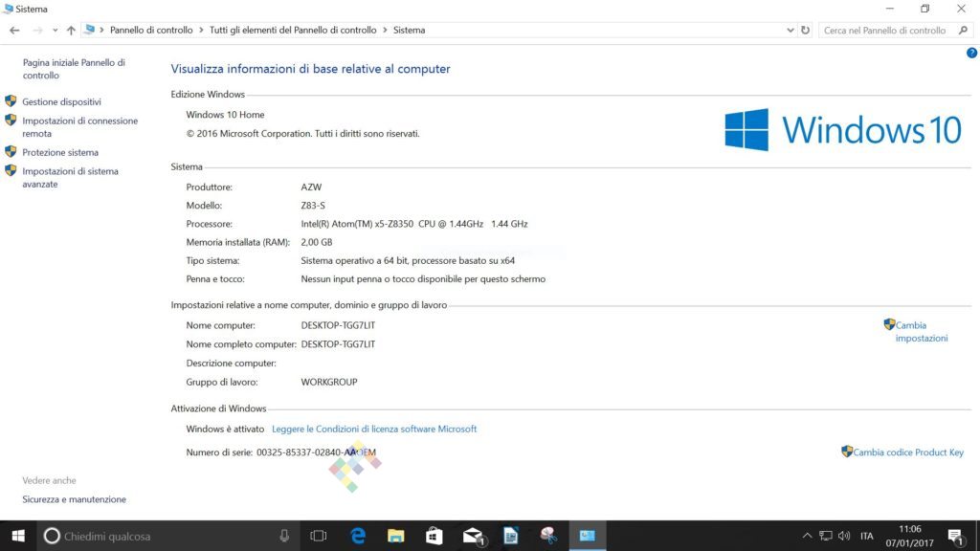Click the Windows 10 logo

tap(842, 130)
